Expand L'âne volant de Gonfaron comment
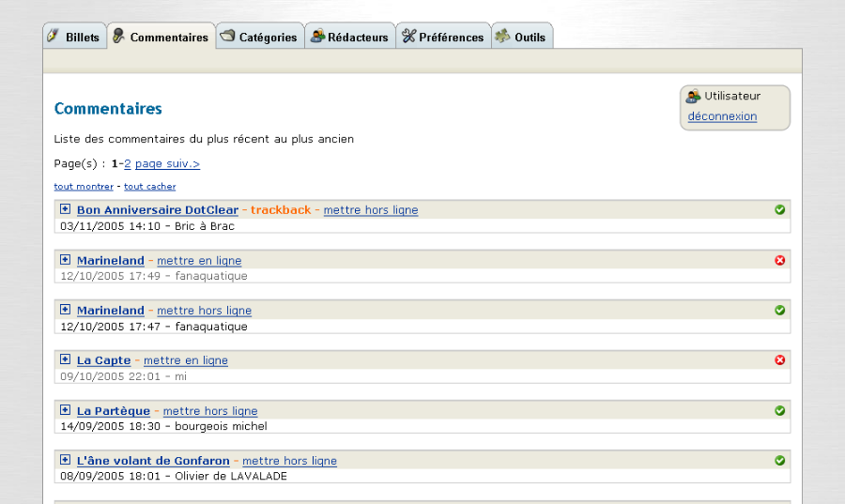This screenshot has width=845, height=504. [65, 460]
